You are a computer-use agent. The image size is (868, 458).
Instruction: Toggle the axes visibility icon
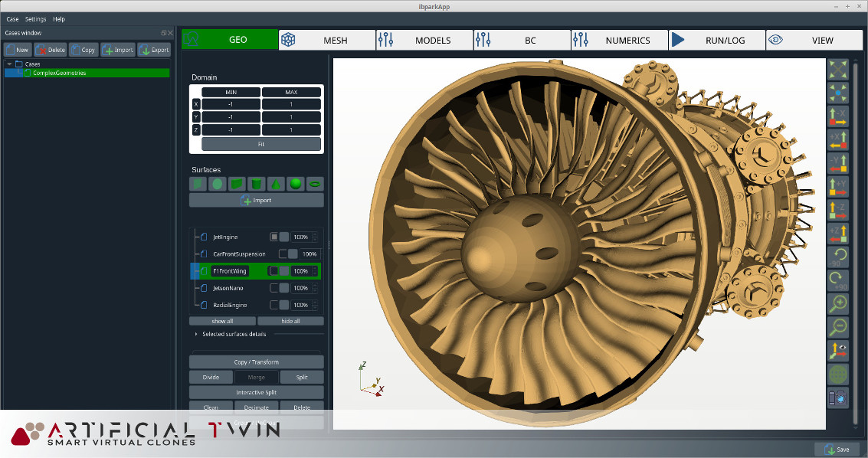[x=838, y=352]
